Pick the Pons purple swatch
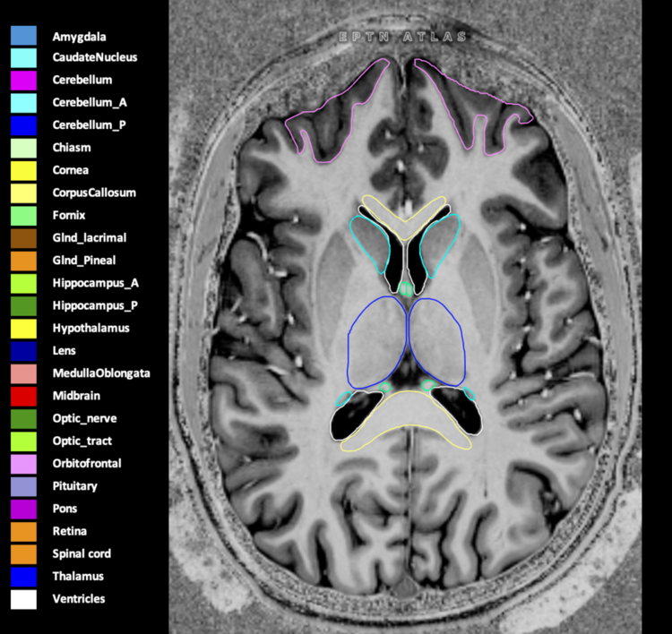 tap(23, 509)
